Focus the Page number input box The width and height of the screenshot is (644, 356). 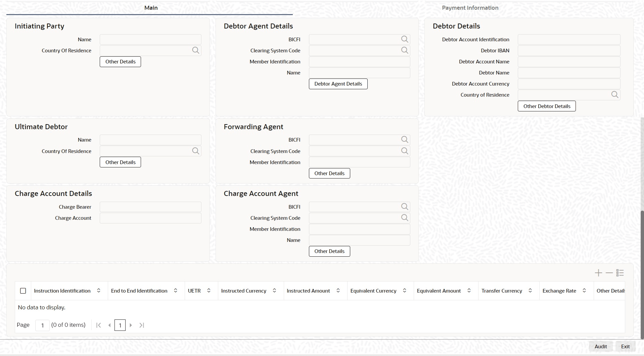[42, 325]
